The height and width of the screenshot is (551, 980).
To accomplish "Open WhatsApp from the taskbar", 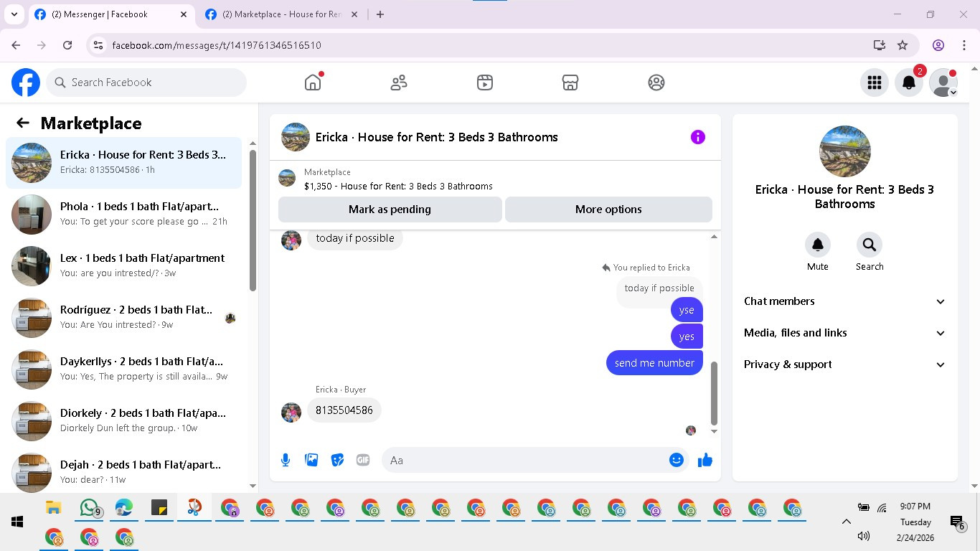I will 89,509.
